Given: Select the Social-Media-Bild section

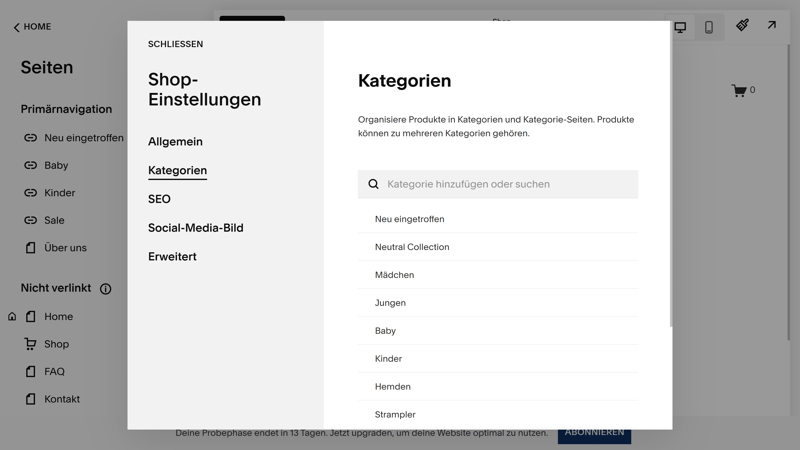Looking at the screenshot, I should [195, 228].
